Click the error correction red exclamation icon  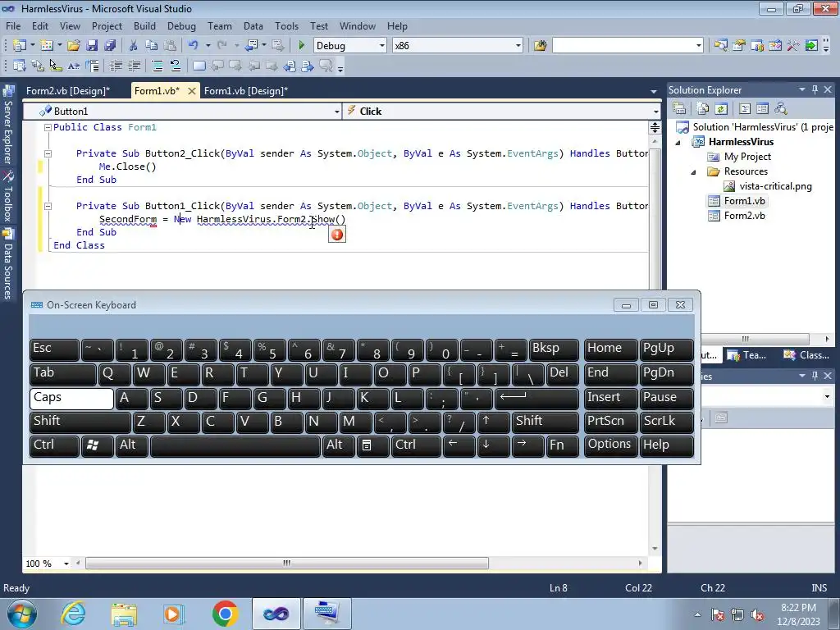337,235
